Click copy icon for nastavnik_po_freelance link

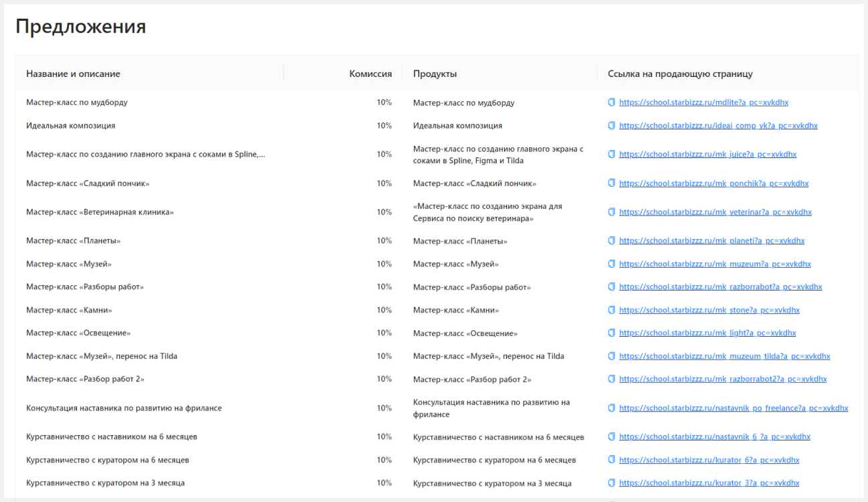pyautogui.click(x=611, y=408)
